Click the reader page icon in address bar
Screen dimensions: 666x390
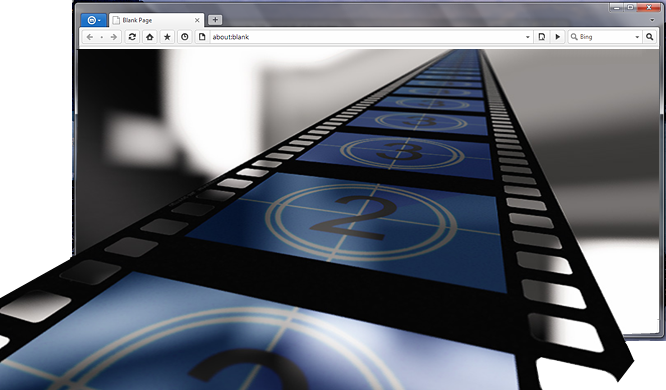tap(542, 37)
